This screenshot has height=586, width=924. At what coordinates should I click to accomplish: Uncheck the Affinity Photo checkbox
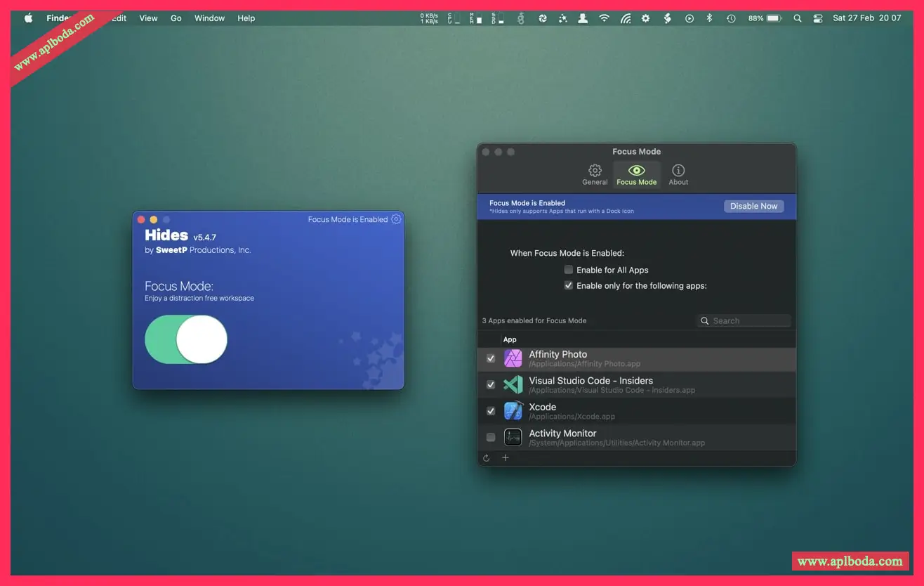(491, 358)
